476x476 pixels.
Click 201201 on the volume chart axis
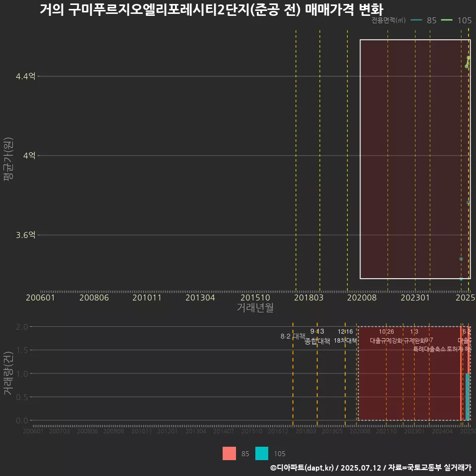(x=168, y=431)
